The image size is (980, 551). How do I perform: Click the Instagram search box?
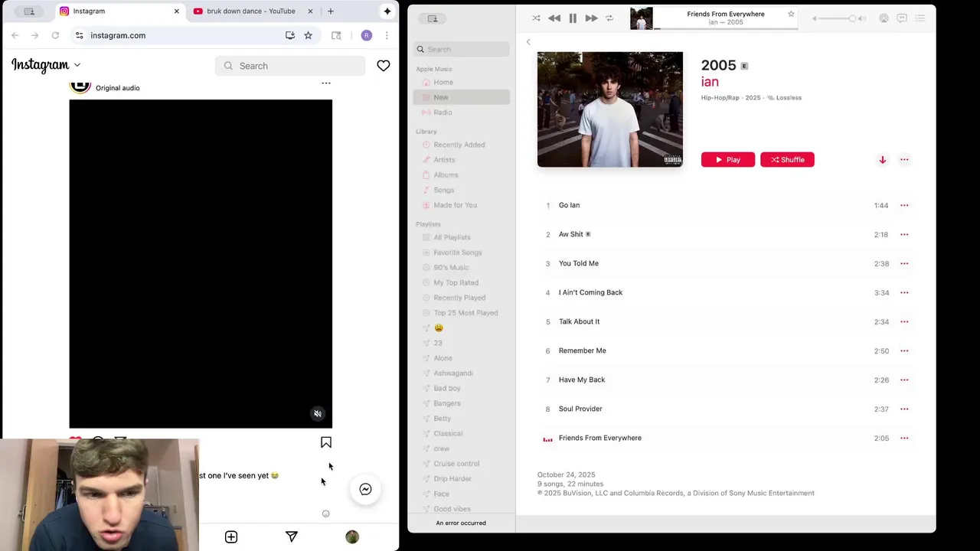click(x=290, y=66)
